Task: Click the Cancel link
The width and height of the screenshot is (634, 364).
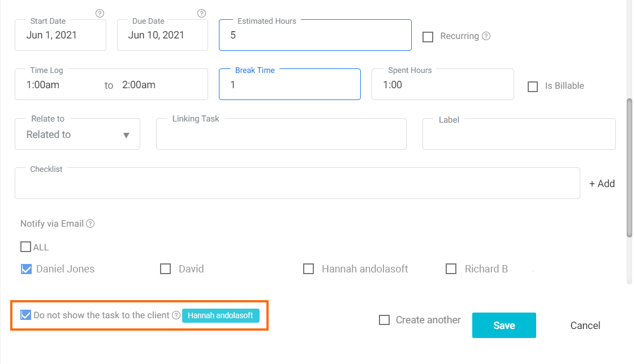Action: tap(585, 326)
